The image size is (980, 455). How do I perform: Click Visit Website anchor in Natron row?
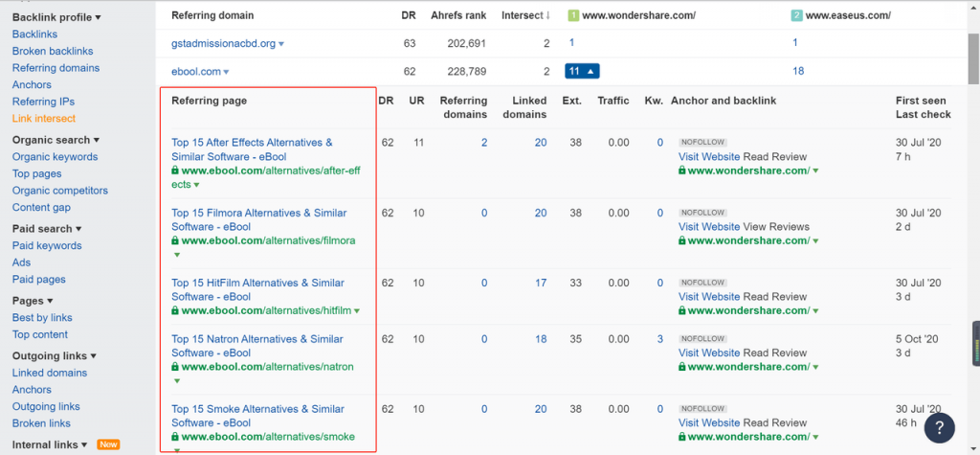709,353
